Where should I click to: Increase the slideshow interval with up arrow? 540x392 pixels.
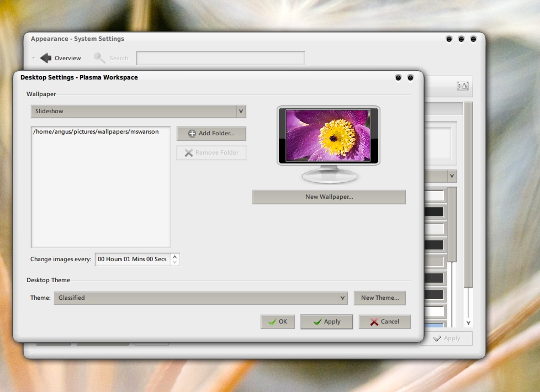pyautogui.click(x=175, y=257)
